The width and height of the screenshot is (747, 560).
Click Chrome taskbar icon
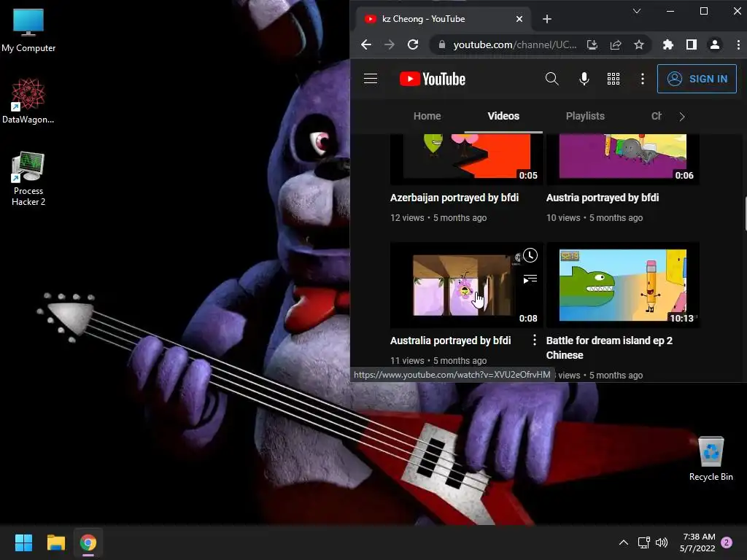(x=88, y=542)
